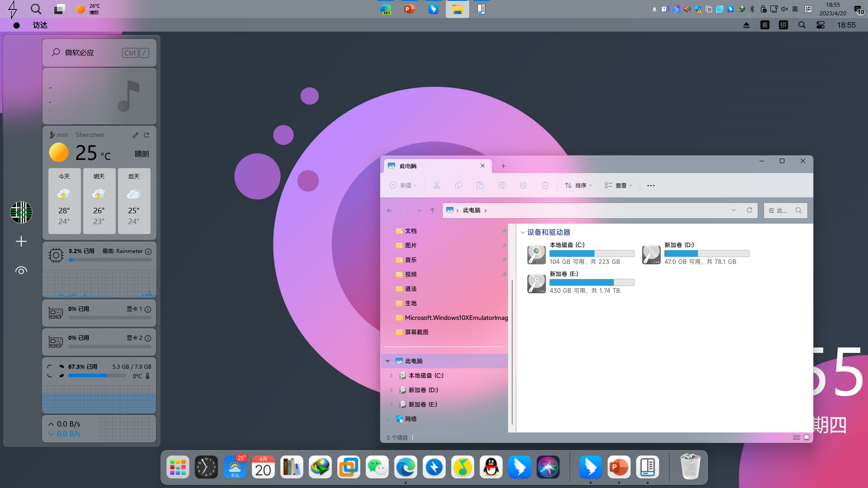This screenshot has height=488, width=868.
Task: Switch to details list view in status bar
Action: pos(797,437)
